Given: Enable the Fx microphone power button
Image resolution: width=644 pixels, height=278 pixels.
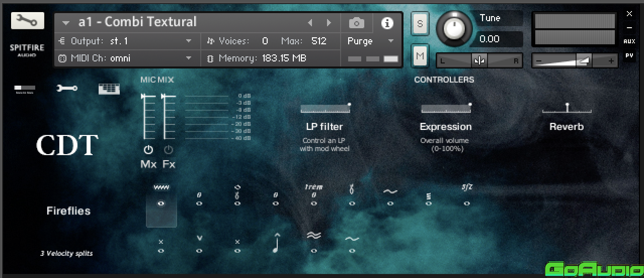Looking at the screenshot, I should click(169, 150).
